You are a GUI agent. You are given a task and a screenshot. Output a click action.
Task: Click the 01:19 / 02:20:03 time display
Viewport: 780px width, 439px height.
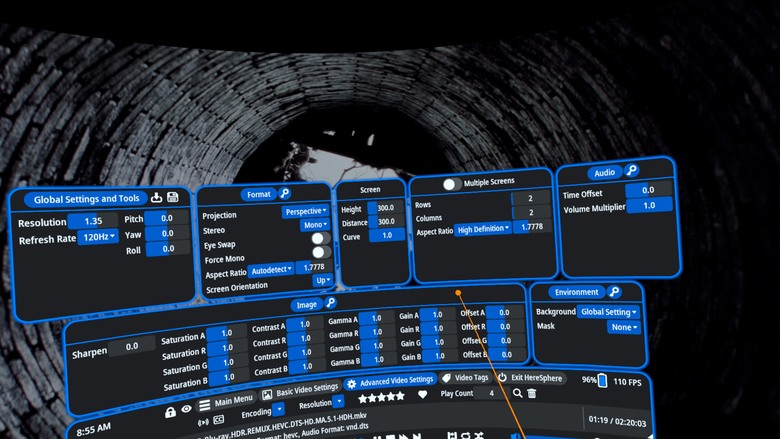(x=617, y=421)
